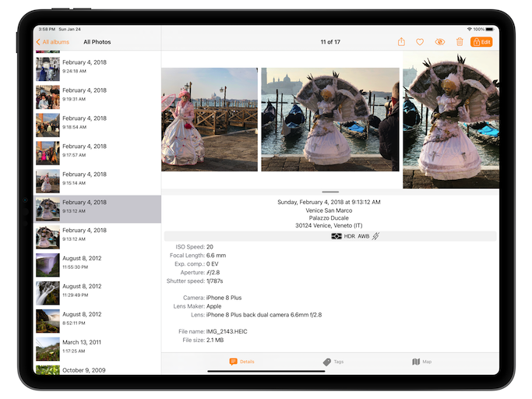Click the HDR indicator in the info bar

(x=350, y=236)
